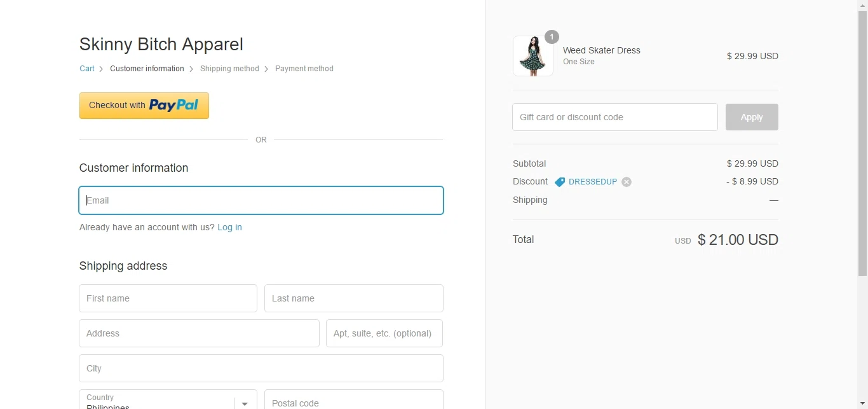Viewport: 868px width, 409px height.
Task: Click the discount tag icon beside DRESSEDUP
Action: tap(559, 182)
